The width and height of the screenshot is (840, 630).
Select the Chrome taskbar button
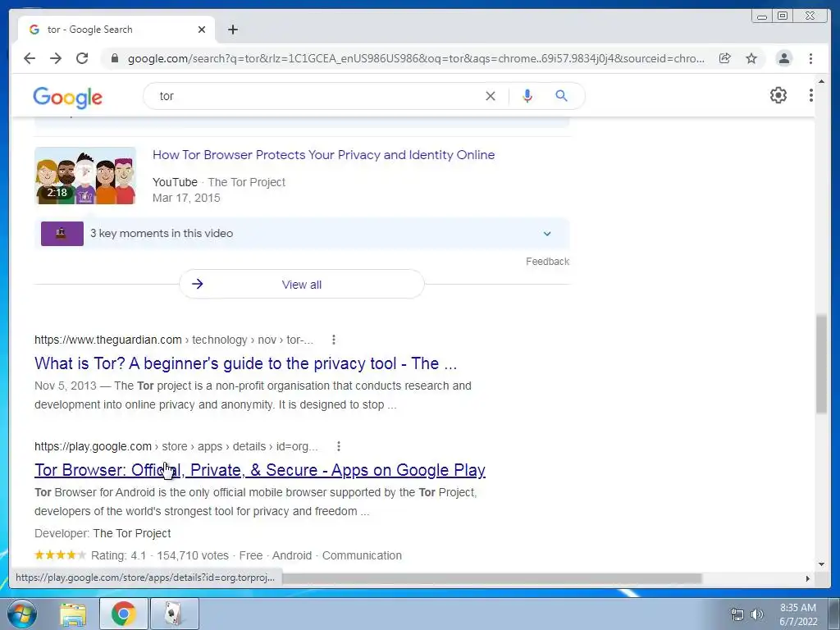[124, 614]
